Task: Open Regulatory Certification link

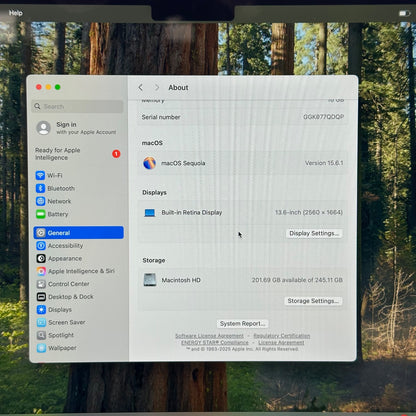Action: [282, 336]
